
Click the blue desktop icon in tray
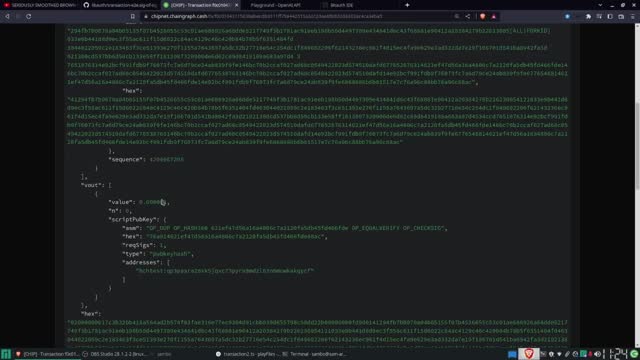(x=512, y=354)
